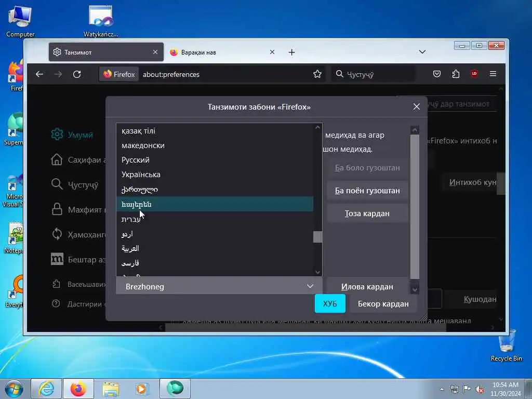Click the green Supermium taskbar icon
This screenshot has width=532, height=399.
175,389
